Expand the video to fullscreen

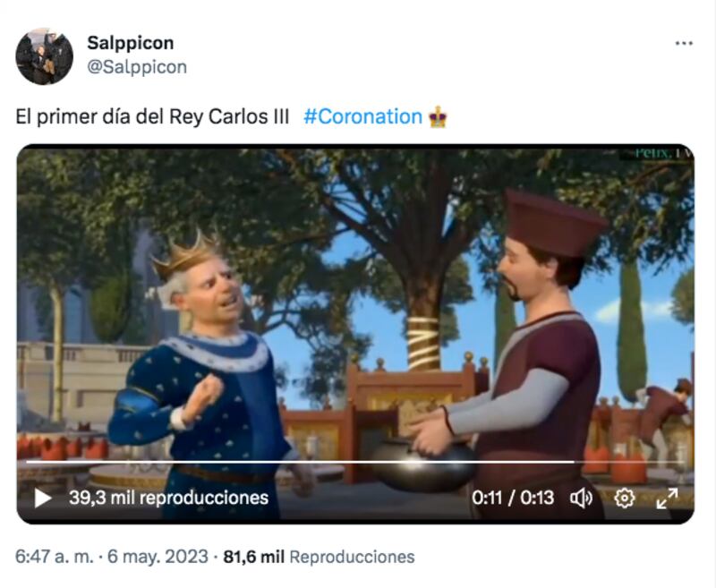(x=667, y=499)
